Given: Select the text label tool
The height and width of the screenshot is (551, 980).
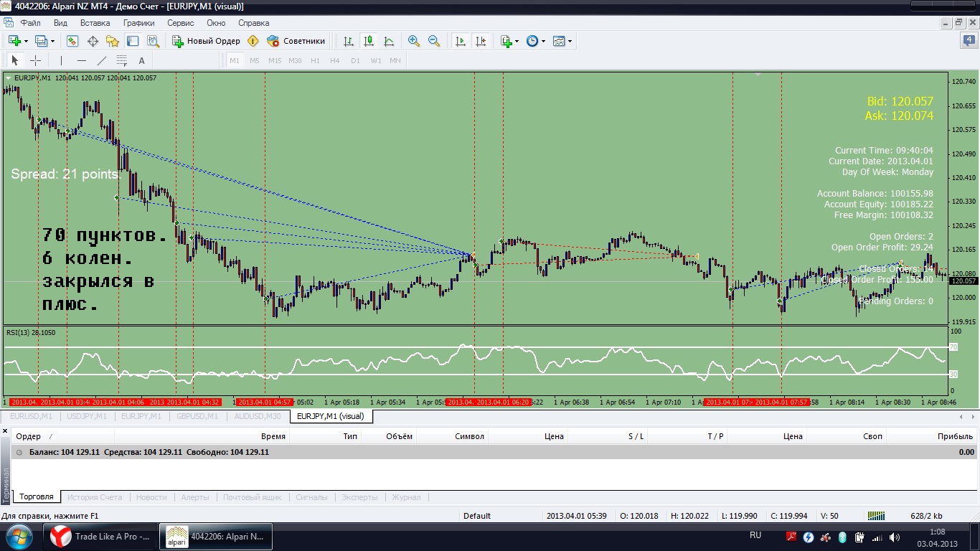Looking at the screenshot, I should click(x=141, y=60).
